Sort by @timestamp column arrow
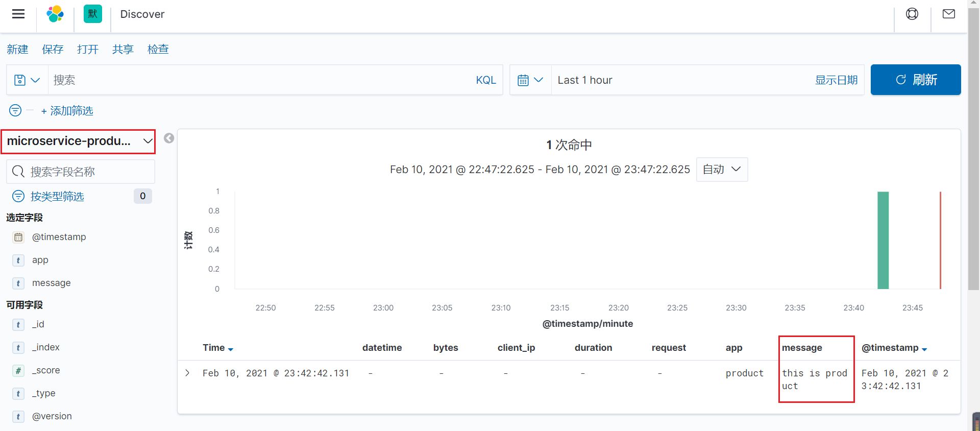 coord(924,349)
